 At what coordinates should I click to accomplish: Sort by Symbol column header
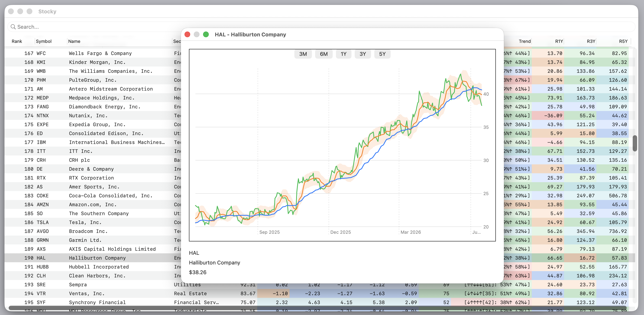[44, 41]
